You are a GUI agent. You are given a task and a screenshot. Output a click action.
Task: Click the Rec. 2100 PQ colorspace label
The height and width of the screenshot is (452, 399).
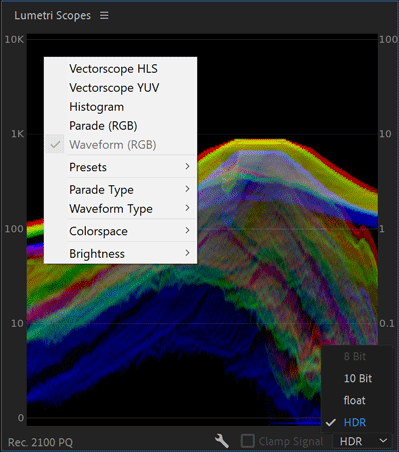click(40, 442)
